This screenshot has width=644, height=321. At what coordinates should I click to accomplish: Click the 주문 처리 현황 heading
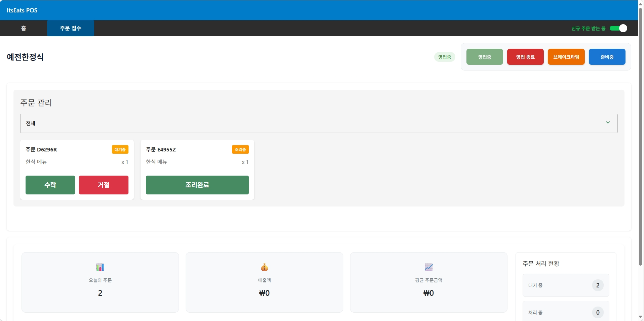541,264
